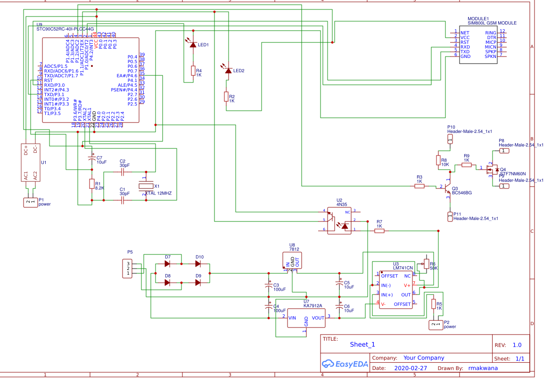The image size is (551, 392).
Task: Click resistor R3 1K
Action: point(419,186)
